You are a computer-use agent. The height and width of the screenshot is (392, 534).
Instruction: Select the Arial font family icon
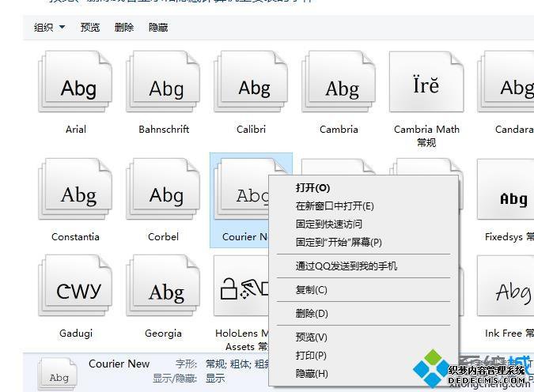(75, 81)
